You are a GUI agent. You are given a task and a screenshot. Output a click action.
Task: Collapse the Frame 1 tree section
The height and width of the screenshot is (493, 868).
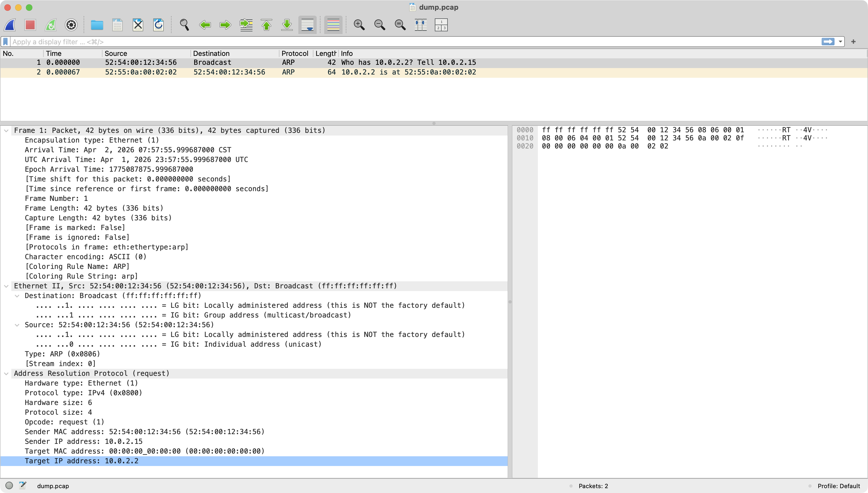coord(6,131)
